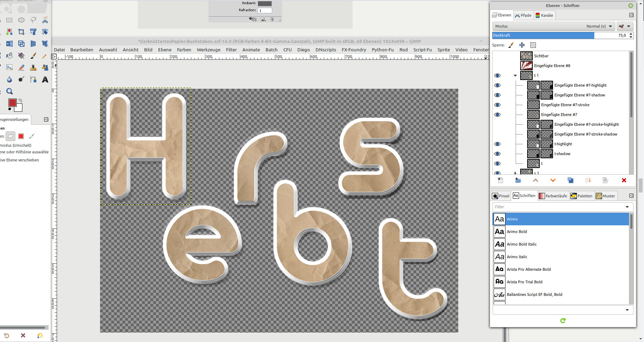Select the Paths tool
The width and height of the screenshot is (644, 342).
33,80
